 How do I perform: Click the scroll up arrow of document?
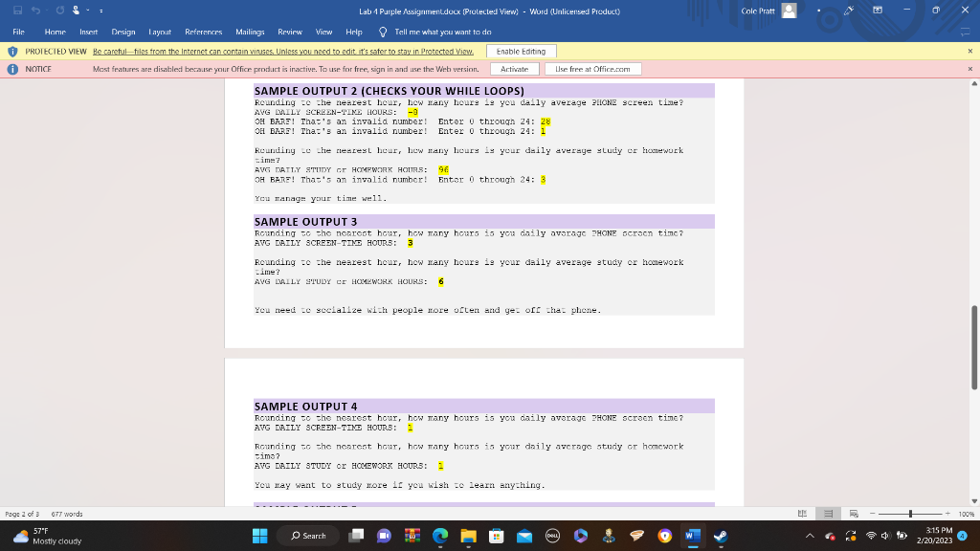point(973,84)
